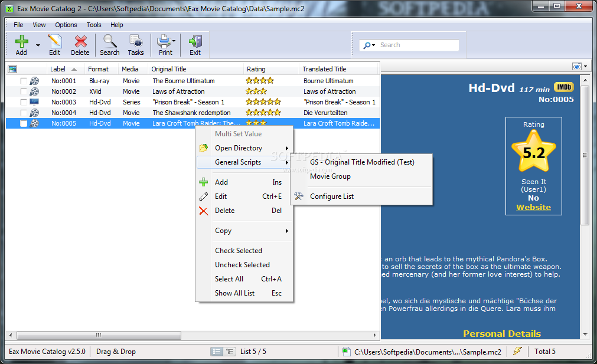Open the Tasks toolbar icon
The width and height of the screenshot is (597, 364).
136,41
